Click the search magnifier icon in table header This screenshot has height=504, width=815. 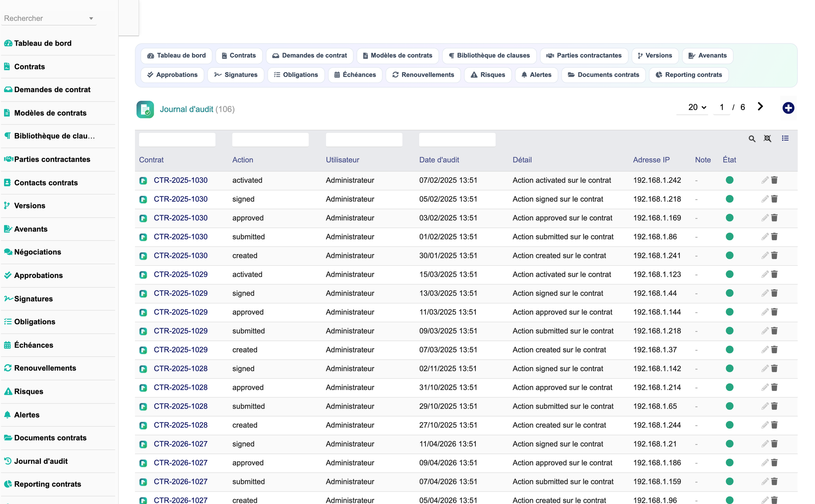(752, 139)
